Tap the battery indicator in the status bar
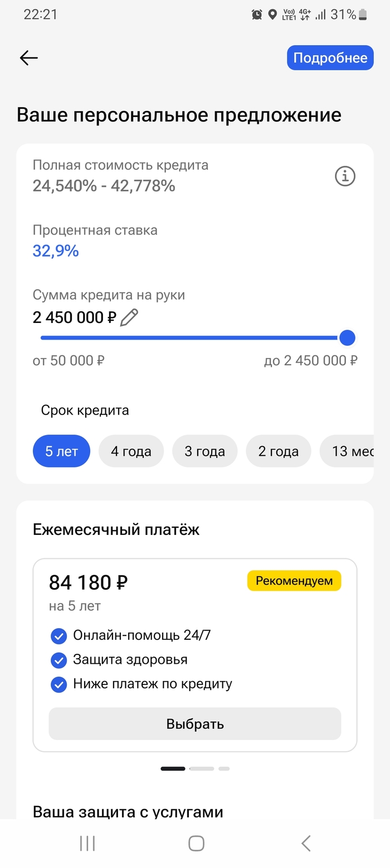This screenshot has height=868, width=390. pos(362,15)
